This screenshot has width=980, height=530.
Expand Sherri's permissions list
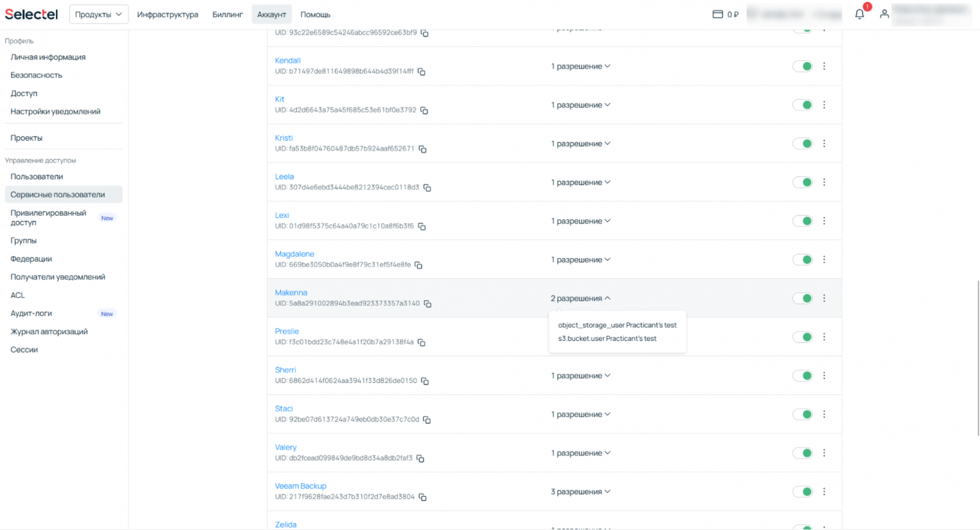pos(580,376)
